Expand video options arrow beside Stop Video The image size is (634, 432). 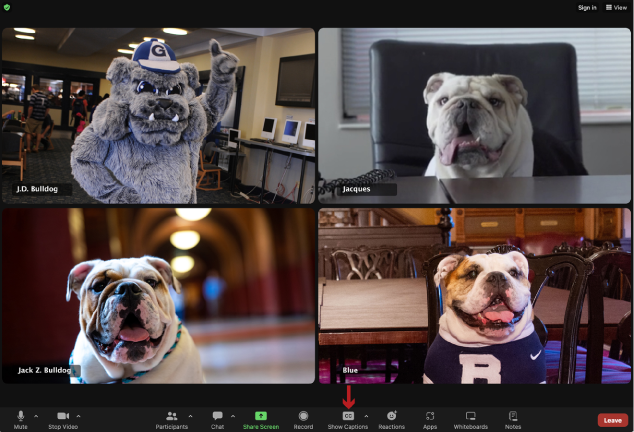pyautogui.click(x=78, y=415)
